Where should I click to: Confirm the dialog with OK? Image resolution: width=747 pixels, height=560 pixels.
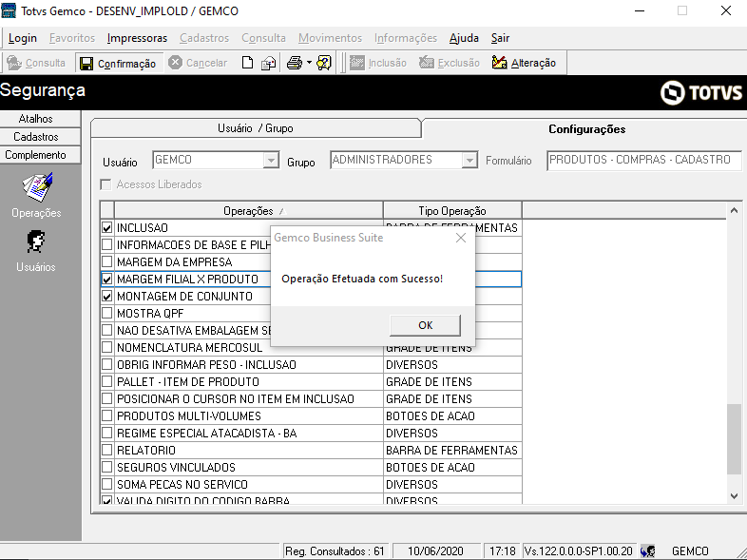coord(426,325)
